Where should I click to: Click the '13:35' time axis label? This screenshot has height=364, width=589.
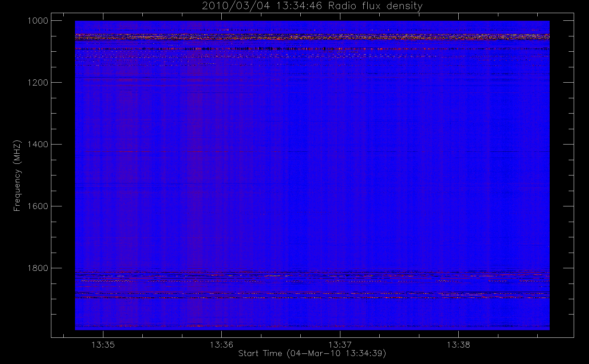103,345
